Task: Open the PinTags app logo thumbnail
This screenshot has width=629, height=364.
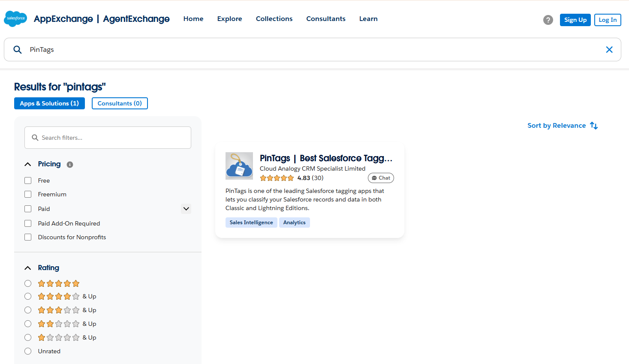Action: pyautogui.click(x=239, y=166)
